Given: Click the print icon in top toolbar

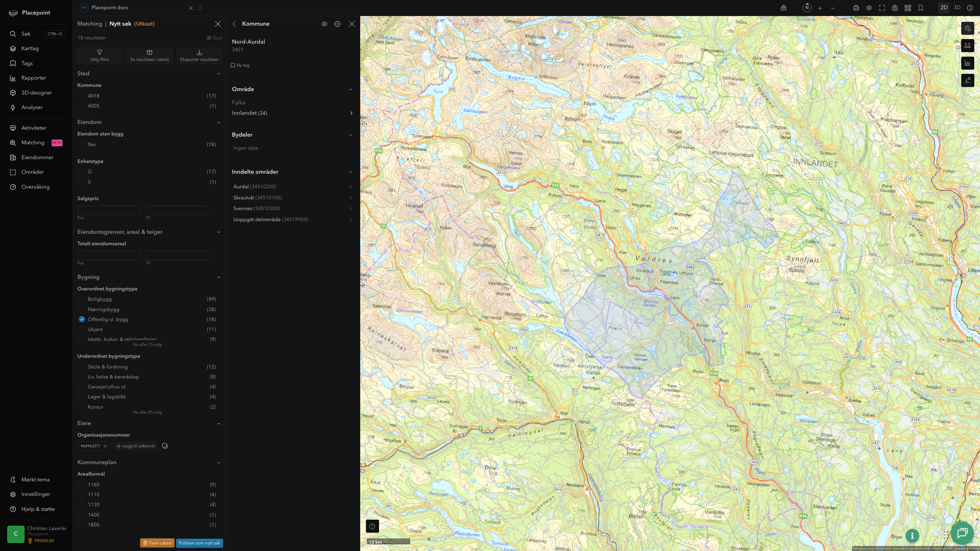Looking at the screenshot, I should click(x=856, y=8).
